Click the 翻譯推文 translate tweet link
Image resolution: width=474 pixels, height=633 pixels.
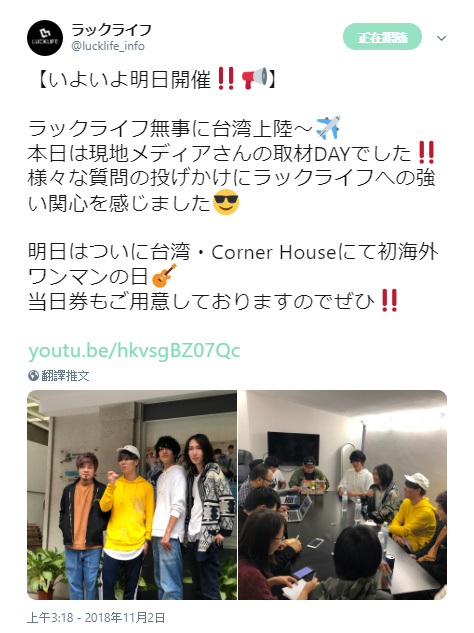[x=65, y=376]
